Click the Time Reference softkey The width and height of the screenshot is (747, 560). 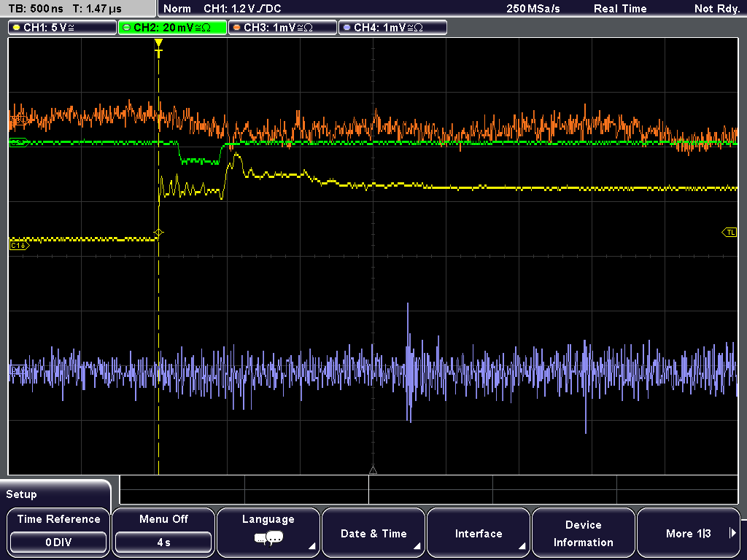[x=58, y=532]
